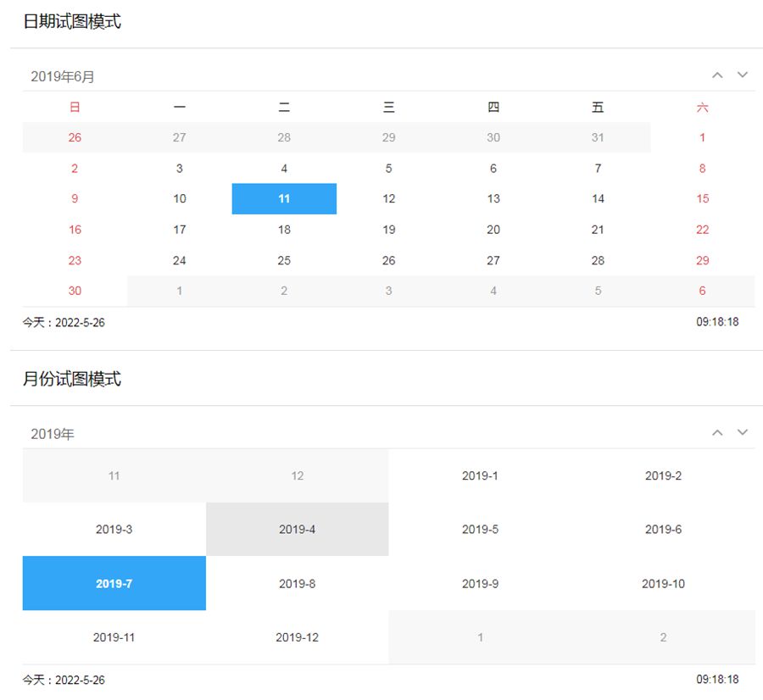
Task: Pick June 15 on Saturday column
Action: tap(702, 199)
